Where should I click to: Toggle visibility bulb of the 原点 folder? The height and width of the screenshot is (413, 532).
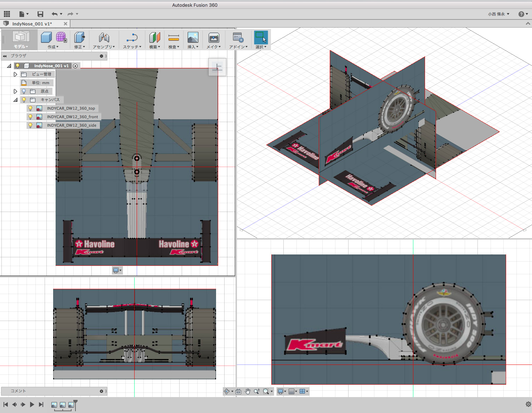click(24, 91)
